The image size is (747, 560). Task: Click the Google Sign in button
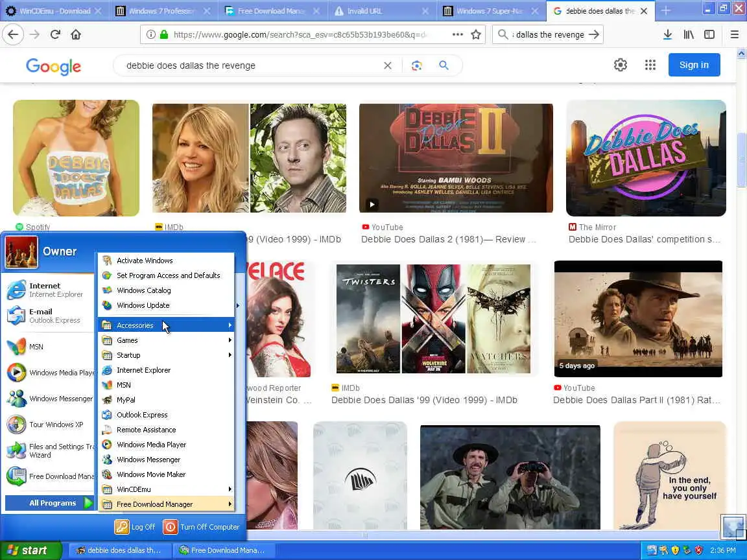[694, 65]
